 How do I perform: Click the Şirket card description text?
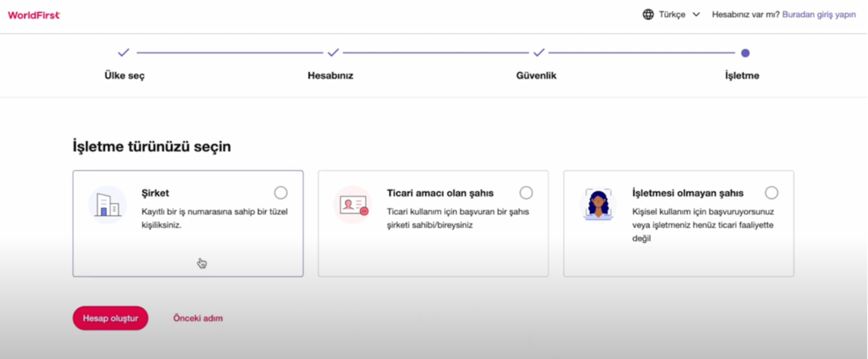point(215,218)
